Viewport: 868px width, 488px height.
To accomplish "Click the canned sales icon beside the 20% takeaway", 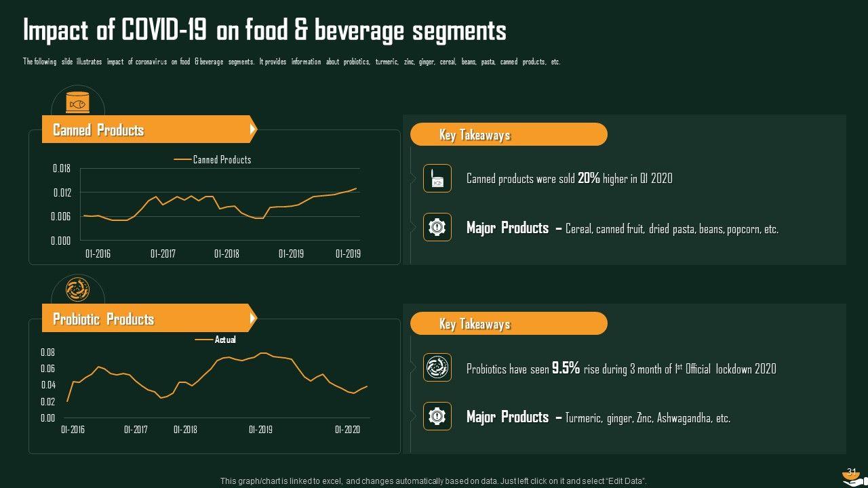I will click(437, 178).
